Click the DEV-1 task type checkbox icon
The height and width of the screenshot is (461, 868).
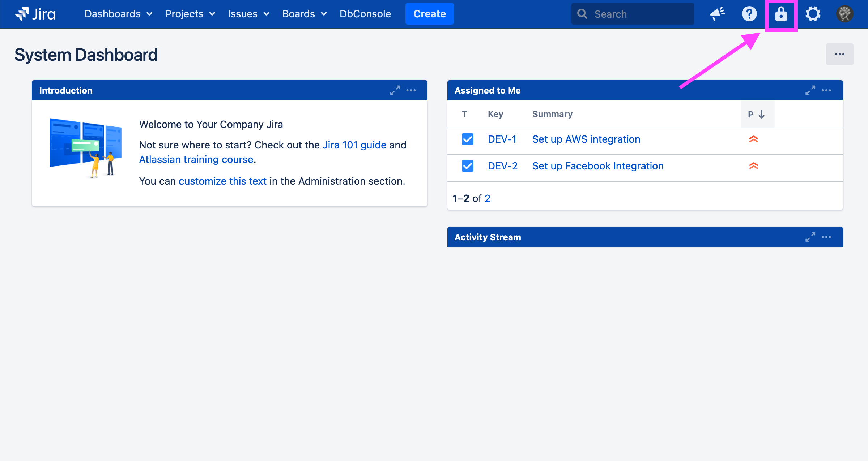coord(467,139)
